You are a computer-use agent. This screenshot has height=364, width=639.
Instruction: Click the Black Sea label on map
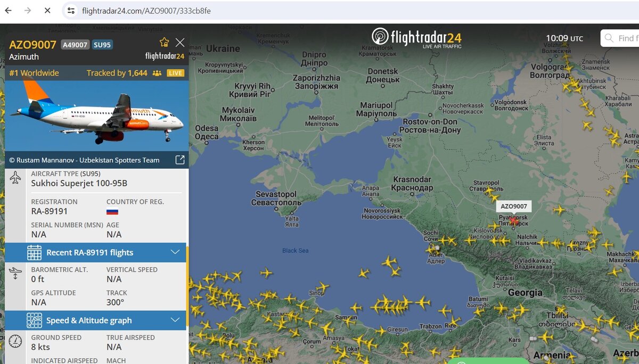coord(296,251)
